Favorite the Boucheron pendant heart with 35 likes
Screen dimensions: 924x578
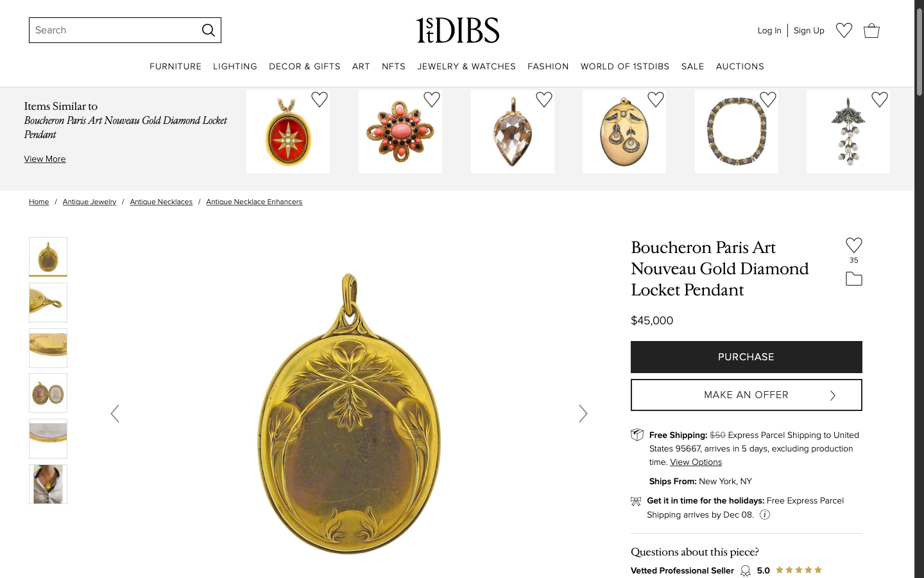853,245
